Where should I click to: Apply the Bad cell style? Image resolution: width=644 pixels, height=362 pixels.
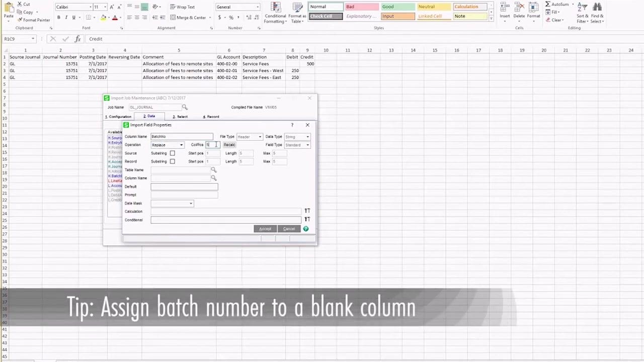click(361, 7)
